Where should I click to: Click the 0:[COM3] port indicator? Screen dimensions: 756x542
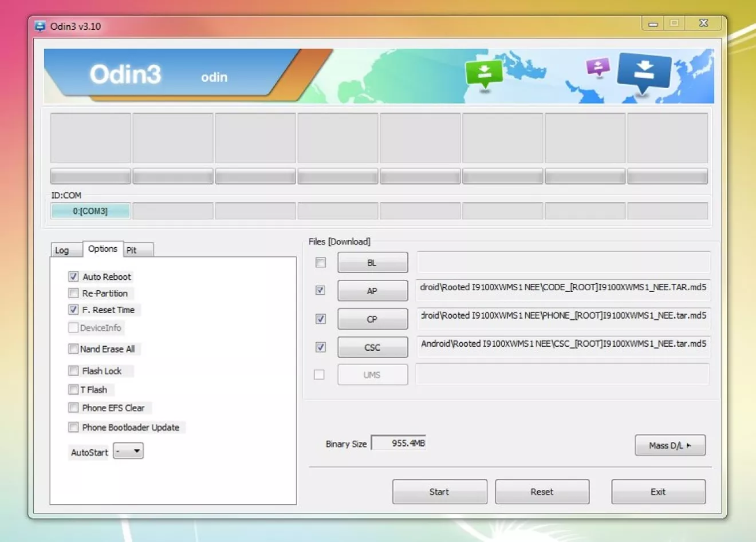pos(90,211)
